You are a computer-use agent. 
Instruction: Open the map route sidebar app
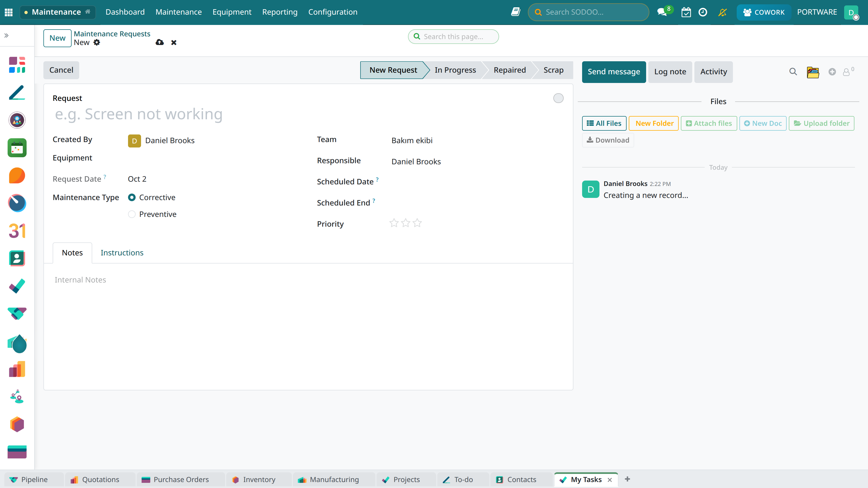(x=17, y=397)
